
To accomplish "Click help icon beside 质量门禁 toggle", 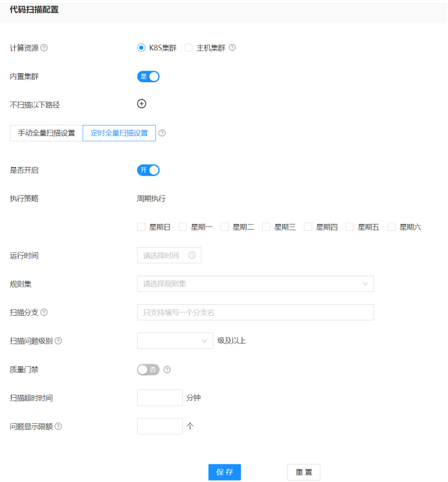I will pyautogui.click(x=167, y=370).
